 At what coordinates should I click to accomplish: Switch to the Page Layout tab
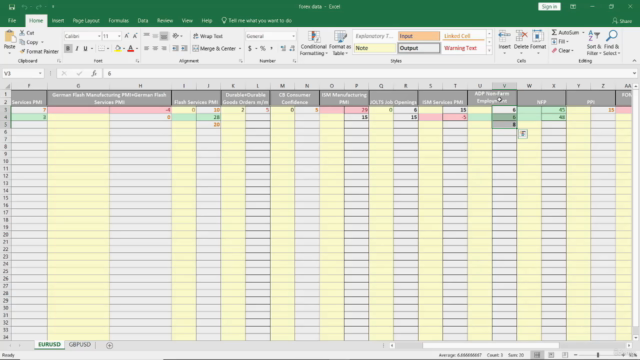pos(86,20)
